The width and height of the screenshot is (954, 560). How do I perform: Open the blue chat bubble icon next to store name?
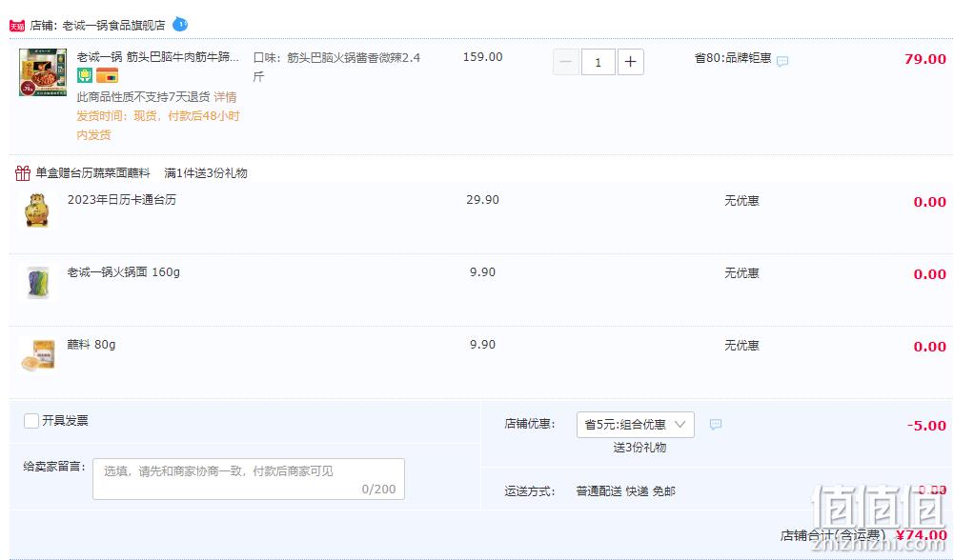coord(180,25)
